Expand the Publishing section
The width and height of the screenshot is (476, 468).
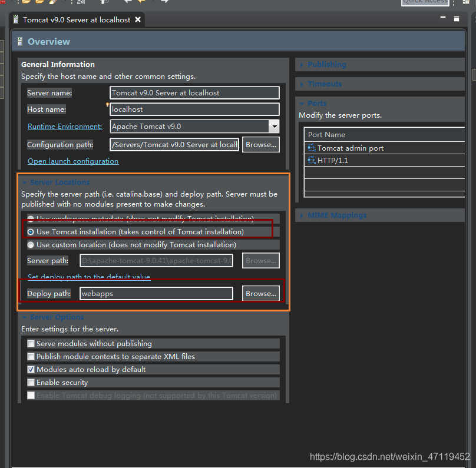pos(302,65)
